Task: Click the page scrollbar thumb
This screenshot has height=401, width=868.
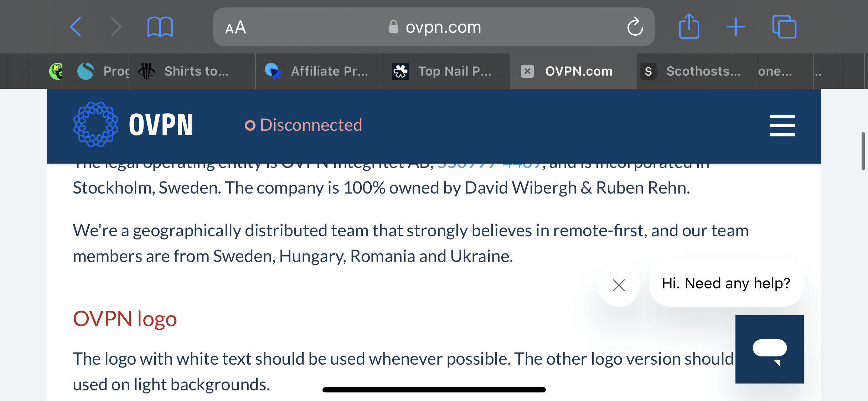Action: point(863,151)
